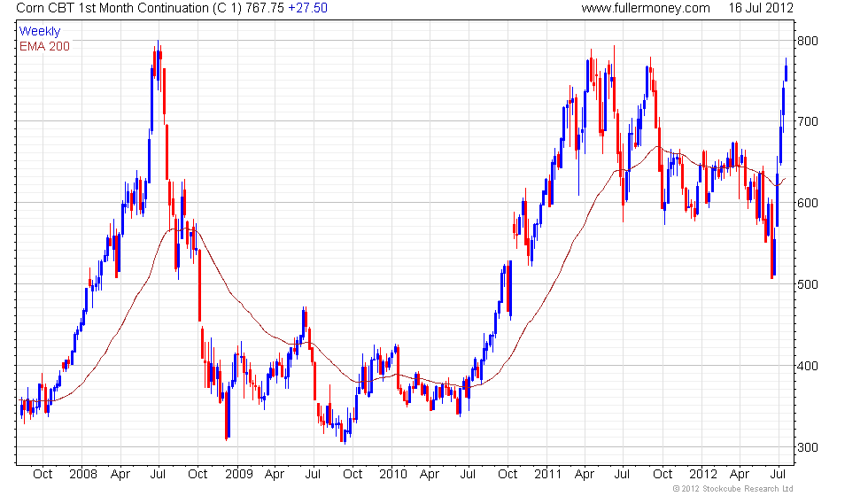Click the '2011' year label on time axis

(x=547, y=475)
